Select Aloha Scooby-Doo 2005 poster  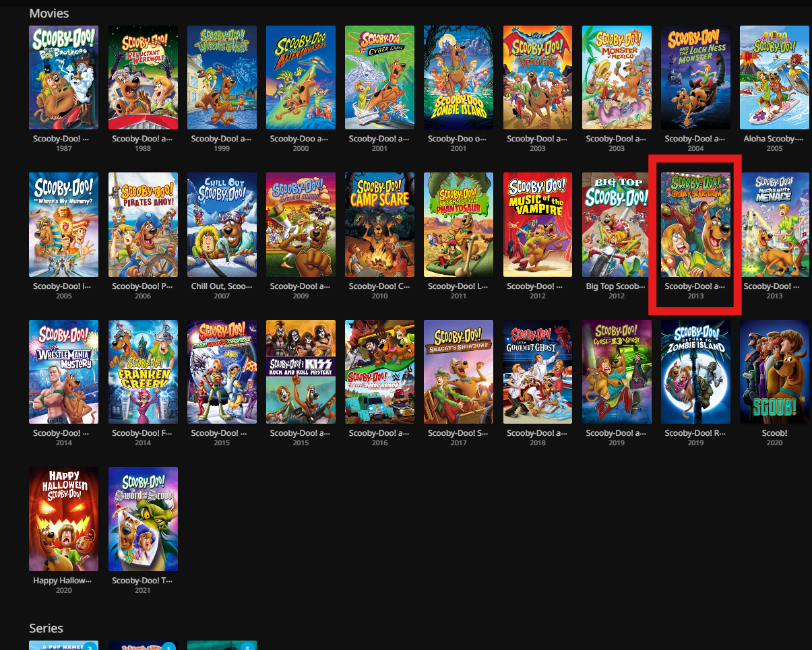(x=774, y=77)
